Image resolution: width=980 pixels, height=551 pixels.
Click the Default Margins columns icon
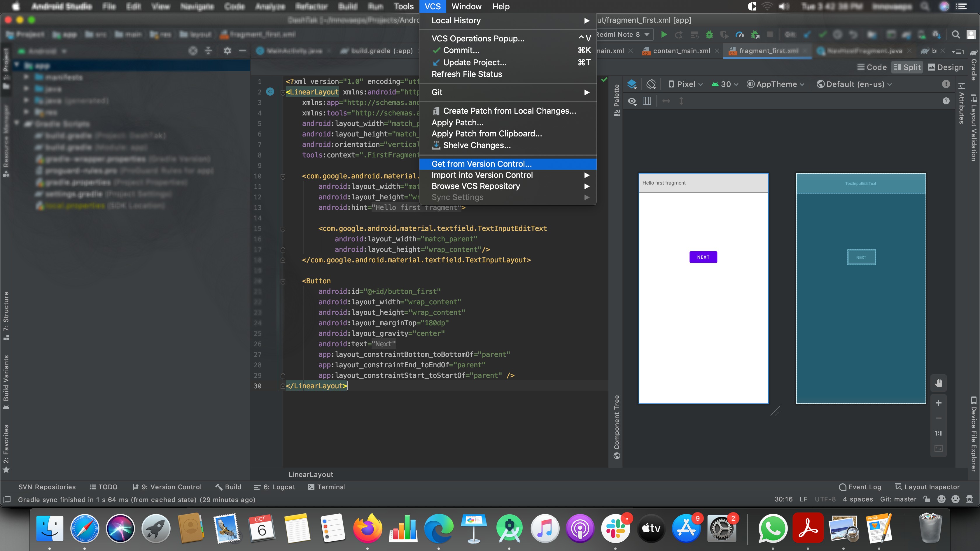coord(647,101)
